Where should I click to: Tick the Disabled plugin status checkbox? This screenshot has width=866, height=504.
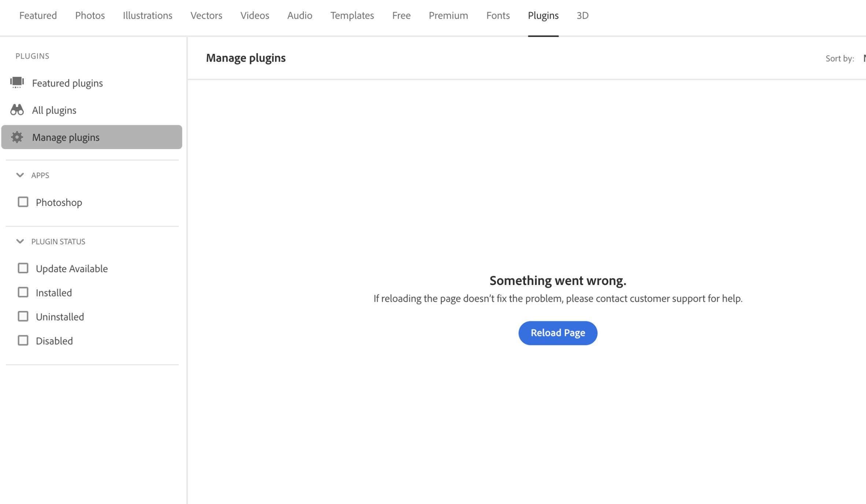coord(23,341)
